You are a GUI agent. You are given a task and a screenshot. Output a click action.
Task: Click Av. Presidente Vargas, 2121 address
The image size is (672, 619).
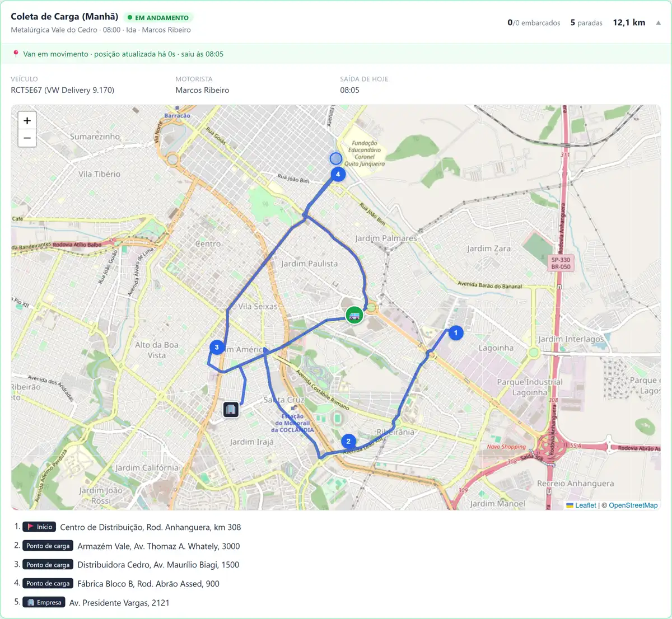point(119,603)
